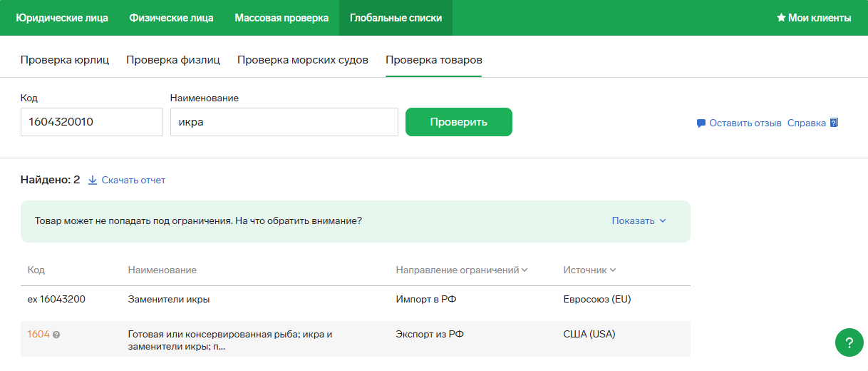Click the question mark icon beside code 1604
The height and width of the screenshot is (371, 868).
[x=56, y=335]
